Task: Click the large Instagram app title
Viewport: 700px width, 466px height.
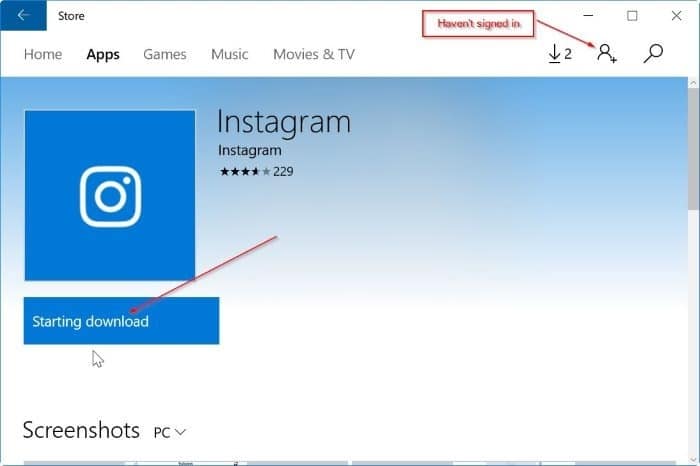Action: pyautogui.click(x=284, y=122)
